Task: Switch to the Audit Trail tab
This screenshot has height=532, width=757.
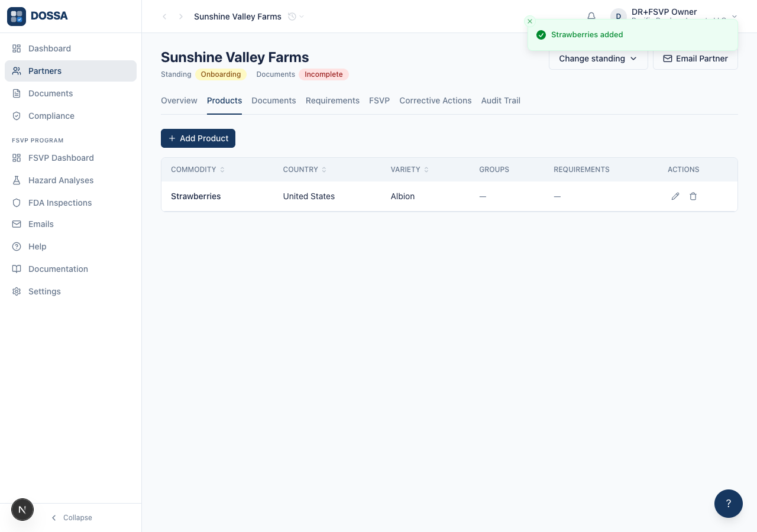Action: [501, 100]
